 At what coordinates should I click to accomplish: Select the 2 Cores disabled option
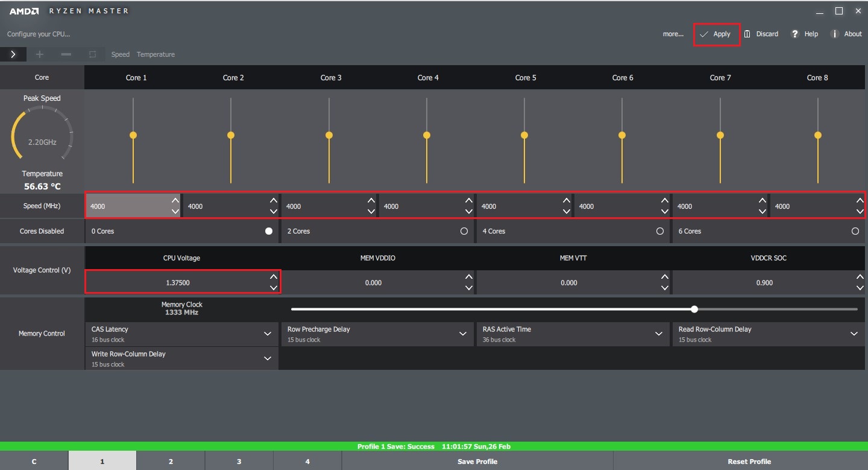pos(464,231)
